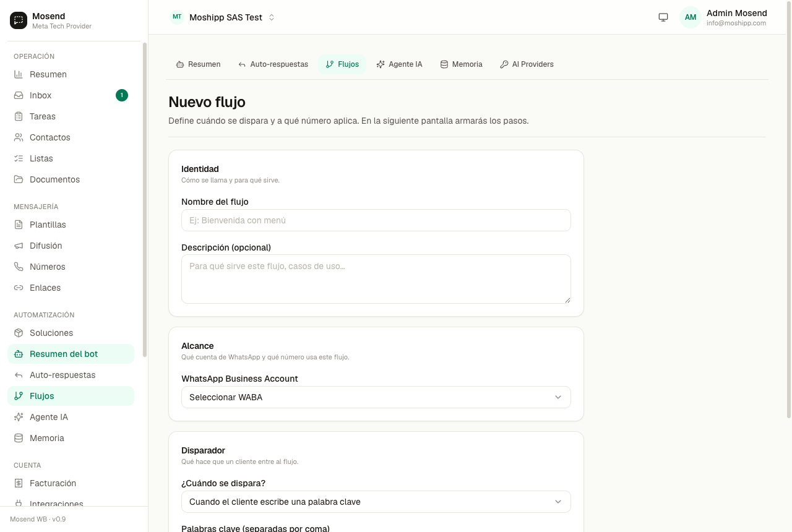Screen dimensions: 792x532
Task: Go to Difusión in the sidebar
Action: (71, 246)
